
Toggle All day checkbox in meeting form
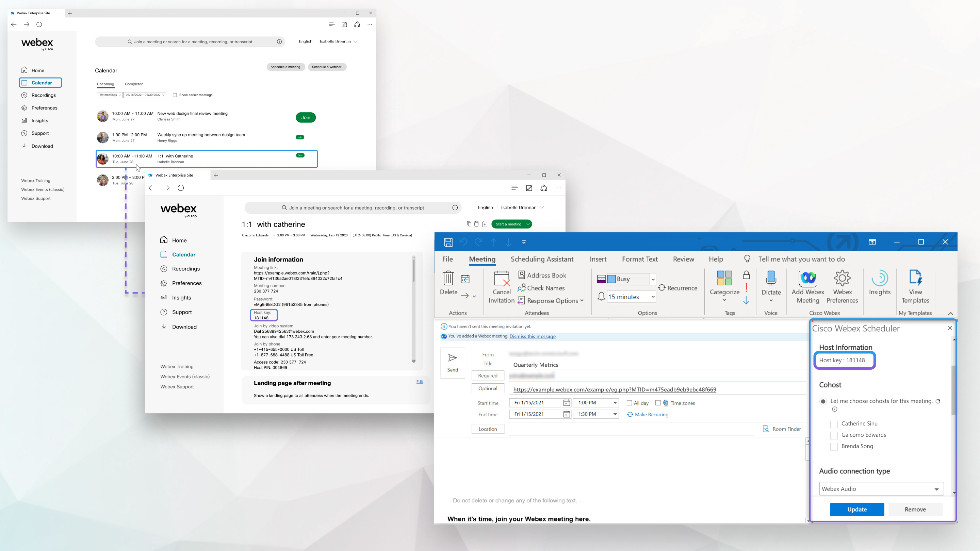628,403
